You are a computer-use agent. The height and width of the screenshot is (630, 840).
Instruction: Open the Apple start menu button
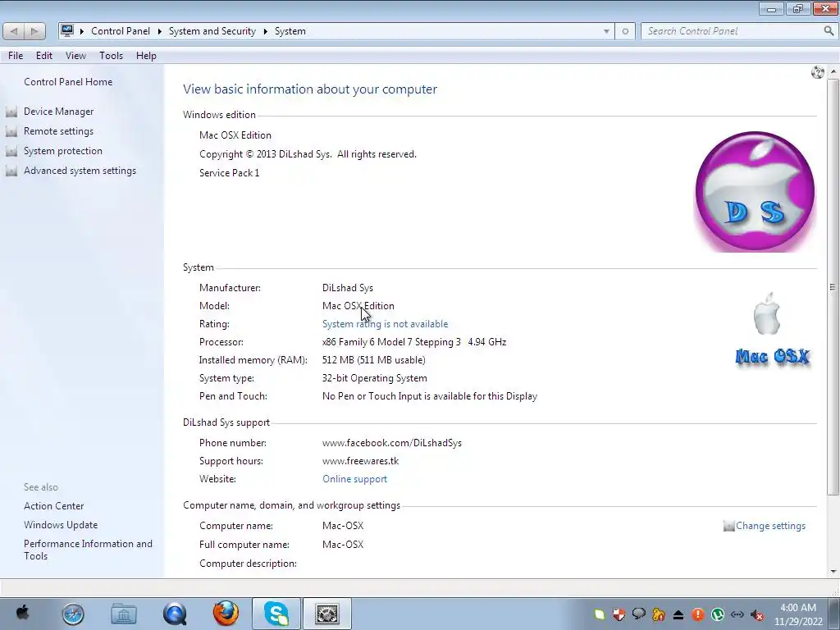pyautogui.click(x=22, y=614)
